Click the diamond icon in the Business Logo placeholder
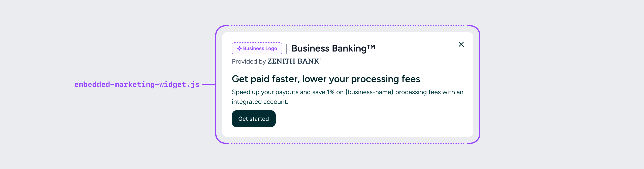644x169 pixels. tap(239, 48)
